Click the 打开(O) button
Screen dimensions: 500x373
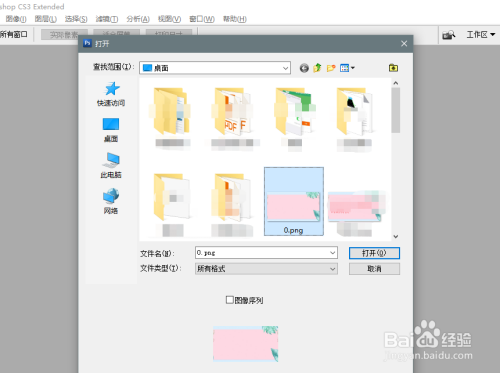374,253
